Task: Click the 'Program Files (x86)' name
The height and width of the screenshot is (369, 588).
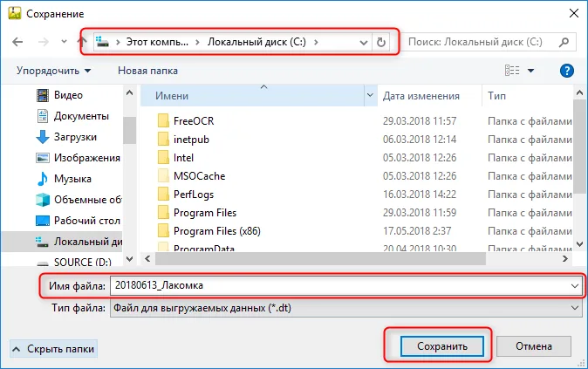Action: pyautogui.click(x=217, y=231)
